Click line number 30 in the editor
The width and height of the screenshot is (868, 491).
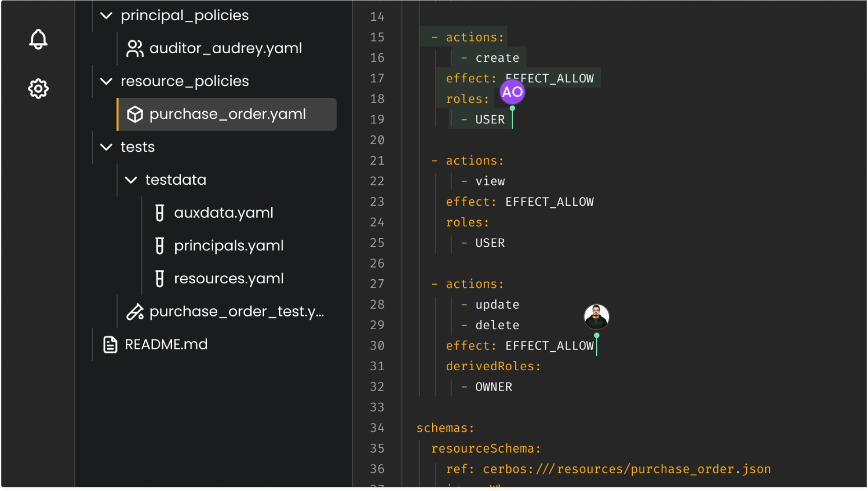pos(377,346)
